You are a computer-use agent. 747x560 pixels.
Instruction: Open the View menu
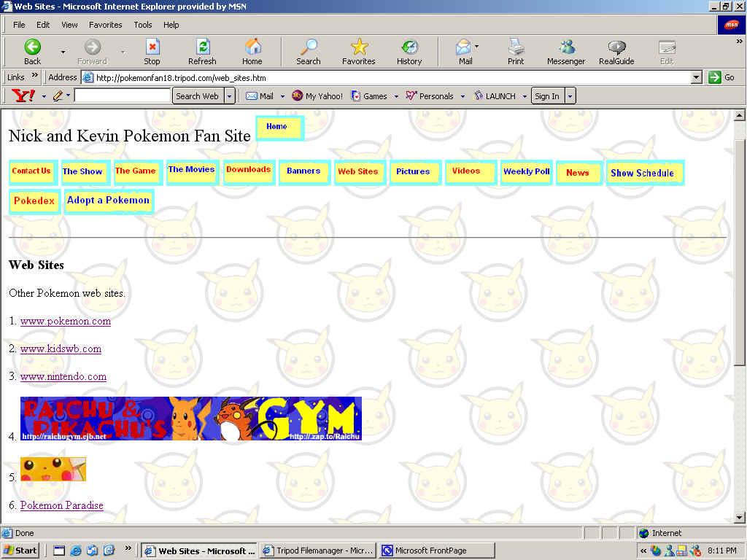pyautogui.click(x=69, y=25)
